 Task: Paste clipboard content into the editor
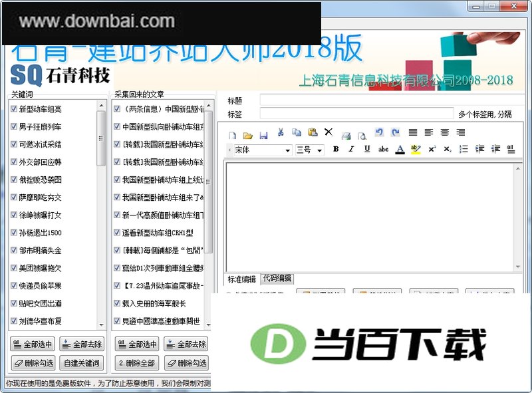coord(313,132)
